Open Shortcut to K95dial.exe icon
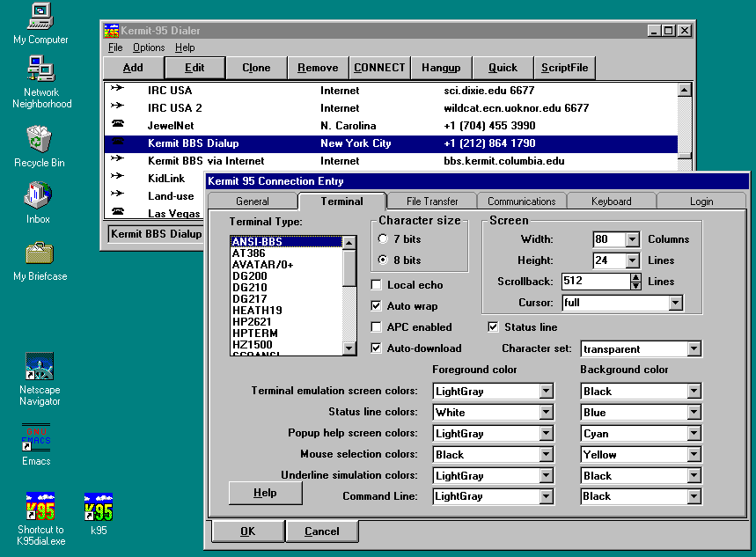756x557 pixels. (40, 507)
